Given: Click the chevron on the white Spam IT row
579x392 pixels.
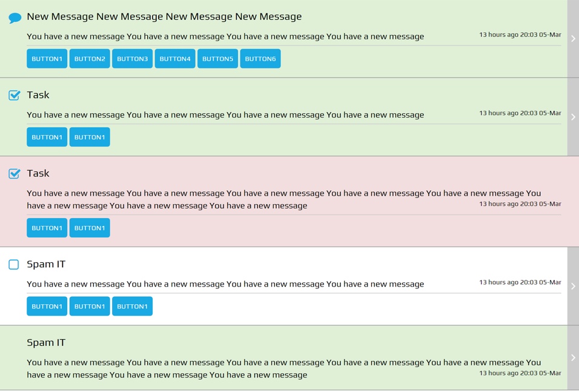Looking at the screenshot, I should click(573, 286).
